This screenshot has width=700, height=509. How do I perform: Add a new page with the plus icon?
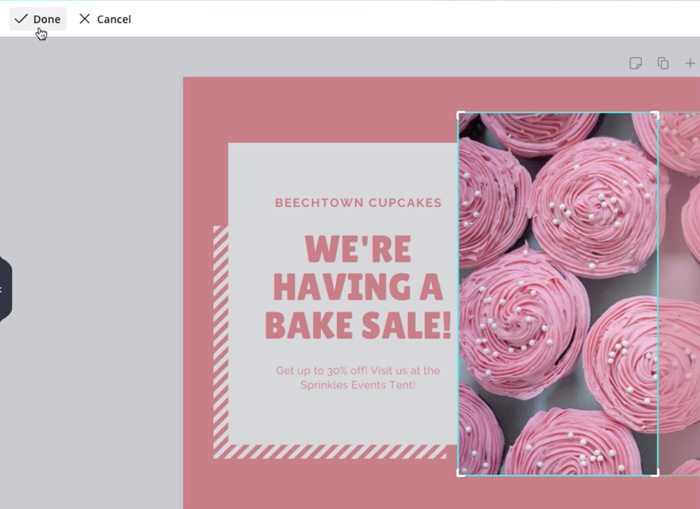tap(690, 63)
